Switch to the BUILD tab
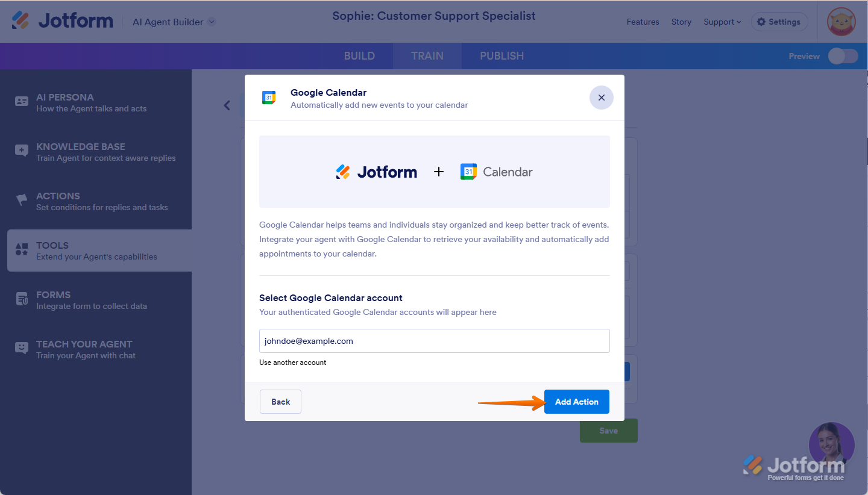868x495 pixels. pyautogui.click(x=359, y=56)
